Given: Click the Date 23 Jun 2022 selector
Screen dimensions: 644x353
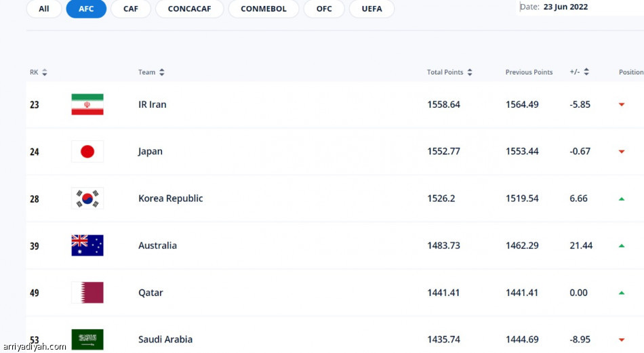Looking at the screenshot, I should (x=565, y=7).
